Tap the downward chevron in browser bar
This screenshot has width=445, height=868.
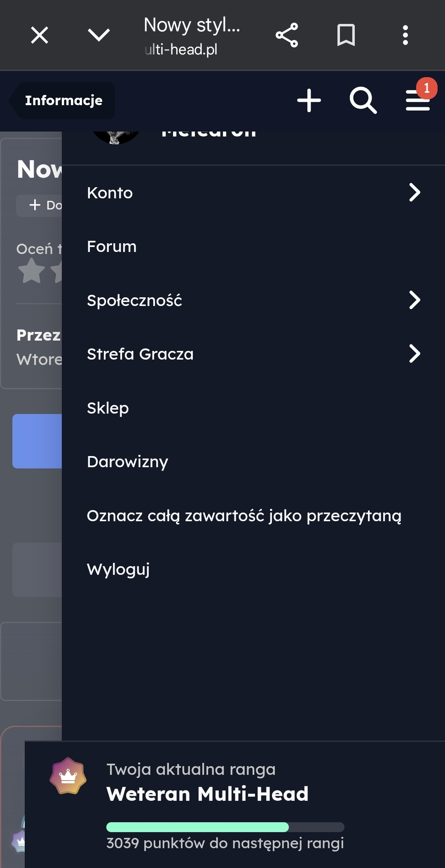click(99, 35)
